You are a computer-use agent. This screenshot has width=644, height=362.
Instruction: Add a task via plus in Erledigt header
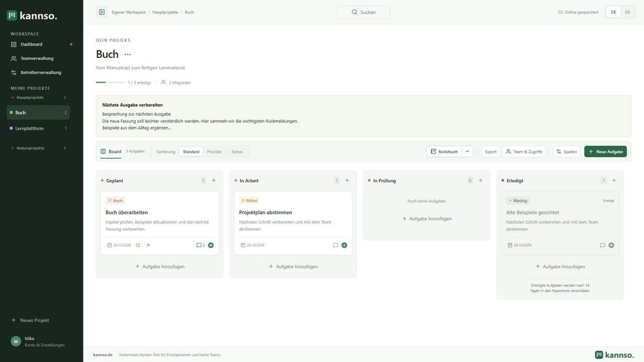tap(614, 180)
